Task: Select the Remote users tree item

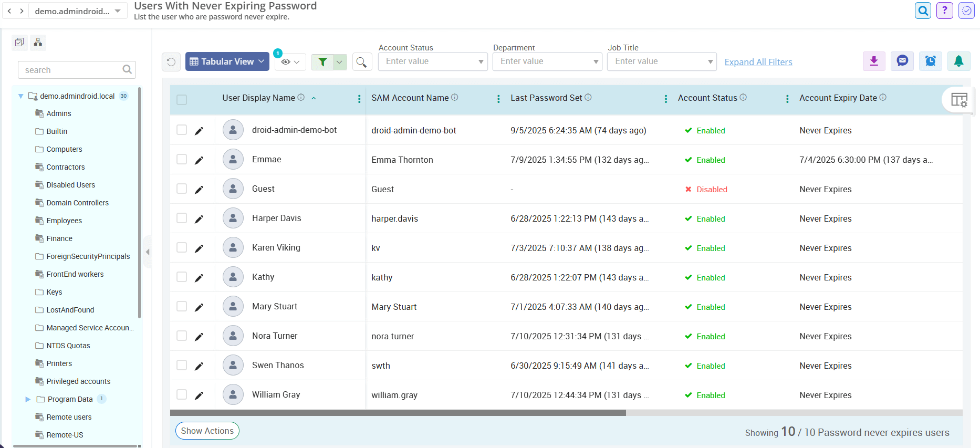Action: click(x=69, y=417)
